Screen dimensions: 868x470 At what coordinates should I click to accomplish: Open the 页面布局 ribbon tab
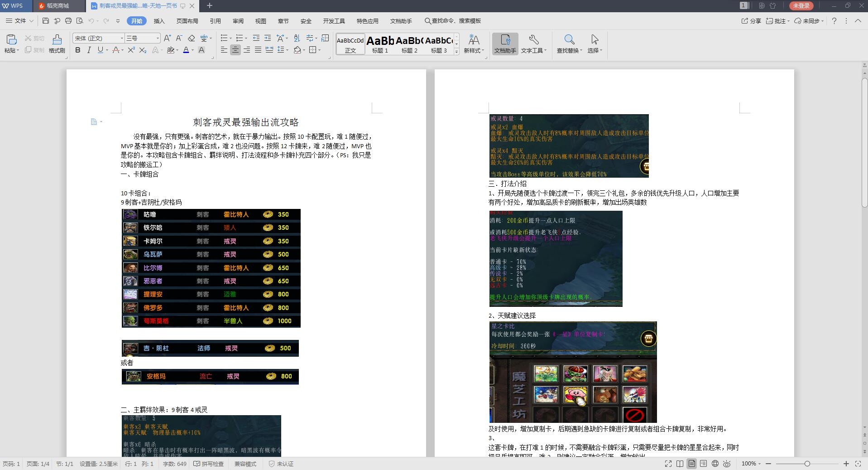click(187, 21)
